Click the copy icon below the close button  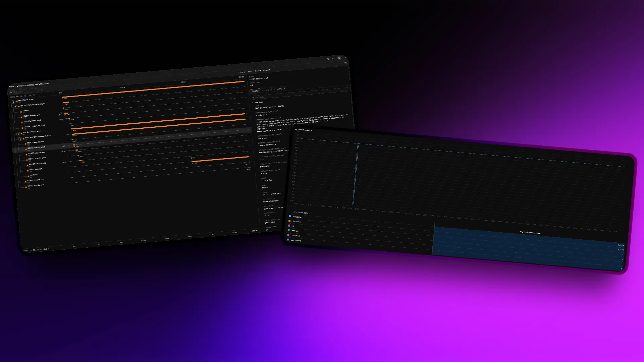coord(346,63)
